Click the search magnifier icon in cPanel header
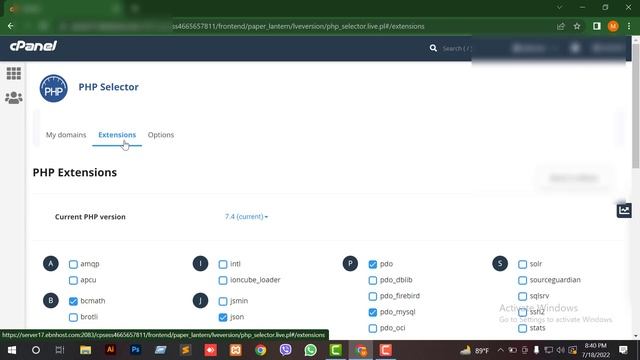640x360 pixels. coord(433,48)
